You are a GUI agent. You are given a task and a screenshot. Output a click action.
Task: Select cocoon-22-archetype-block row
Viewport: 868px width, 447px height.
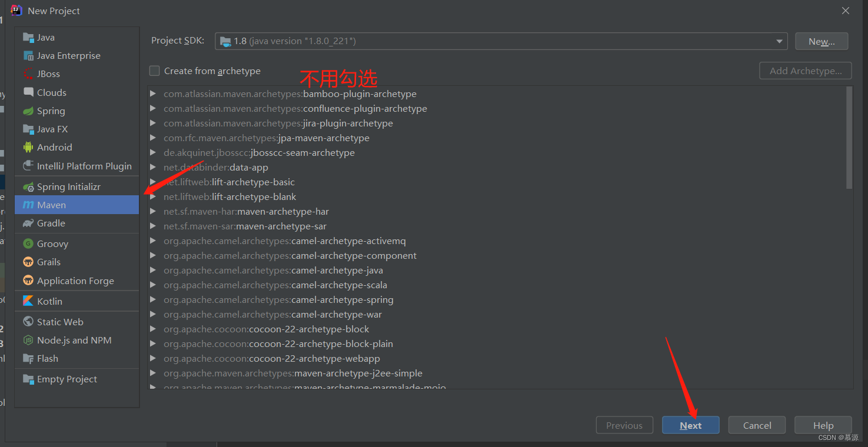point(496,329)
